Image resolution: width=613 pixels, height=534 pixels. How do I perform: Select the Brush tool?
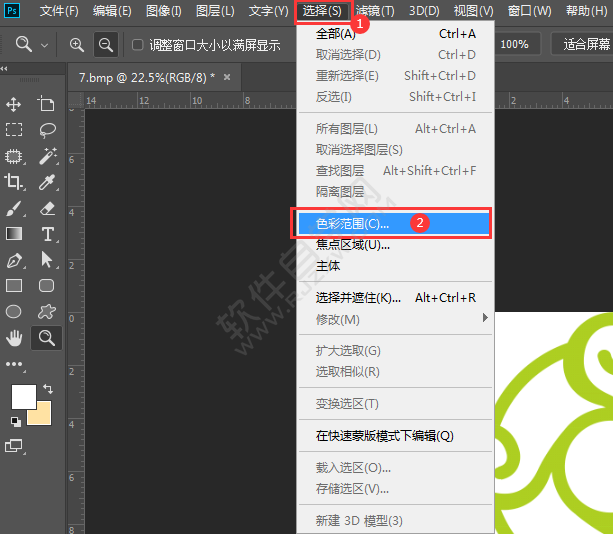[14, 208]
